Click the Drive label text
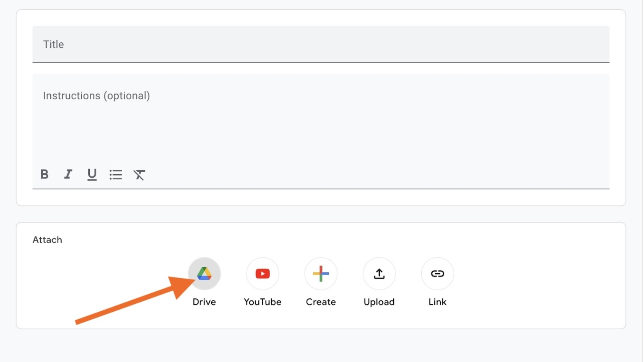The height and width of the screenshot is (362, 644). [204, 302]
